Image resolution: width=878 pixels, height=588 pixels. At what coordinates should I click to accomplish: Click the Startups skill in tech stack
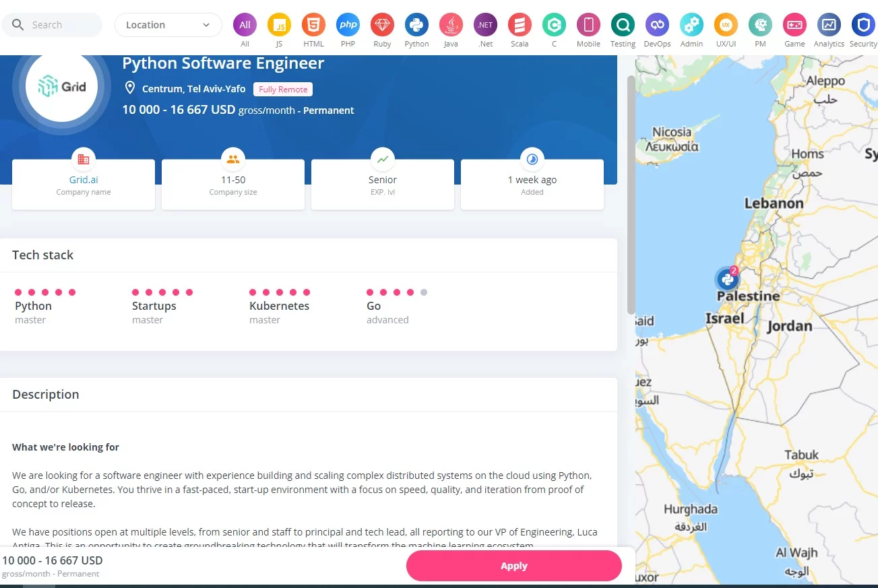tap(154, 306)
